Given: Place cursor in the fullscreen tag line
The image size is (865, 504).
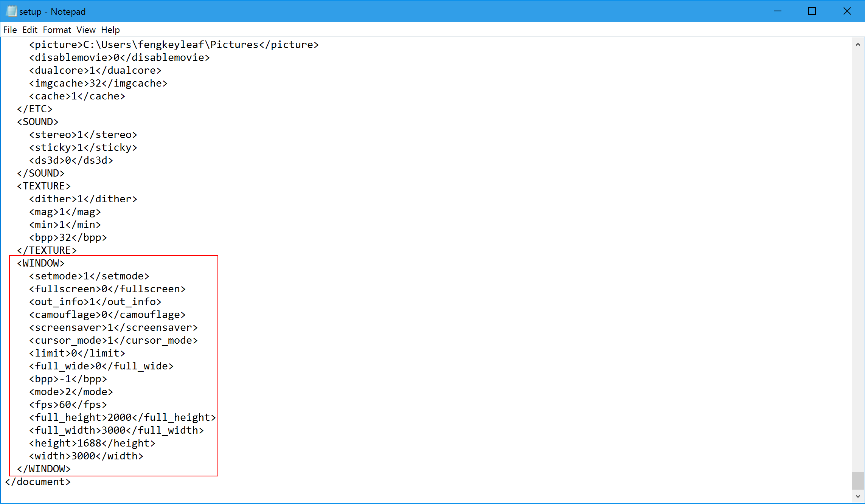Looking at the screenshot, I should click(x=107, y=289).
